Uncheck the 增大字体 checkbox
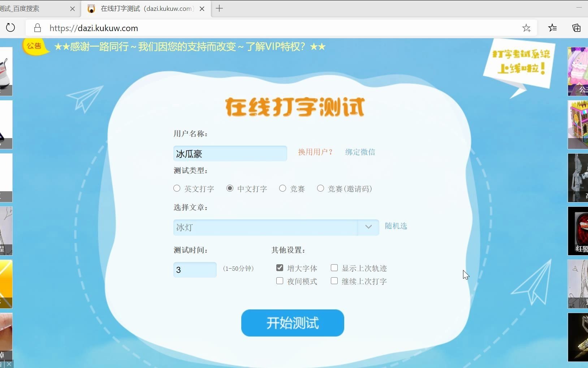588x368 pixels. (x=280, y=268)
